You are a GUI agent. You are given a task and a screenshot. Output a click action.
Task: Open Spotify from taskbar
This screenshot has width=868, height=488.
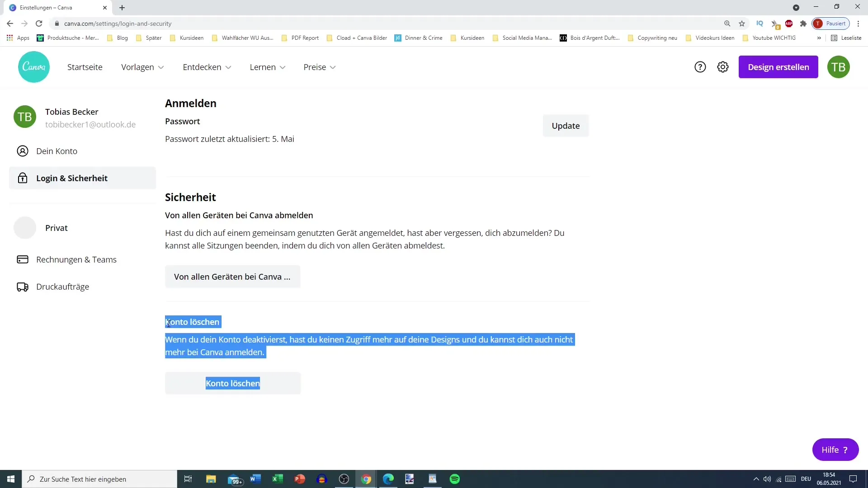click(455, 479)
